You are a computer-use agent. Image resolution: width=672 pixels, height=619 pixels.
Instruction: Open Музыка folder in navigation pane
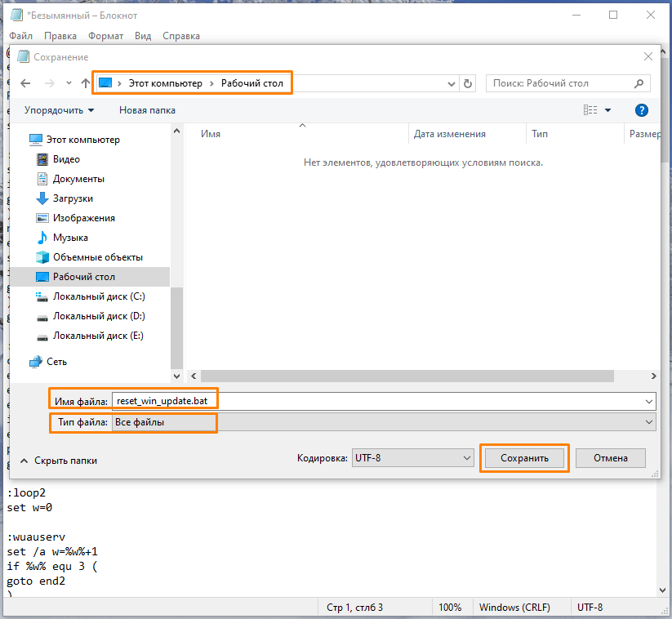click(x=70, y=238)
